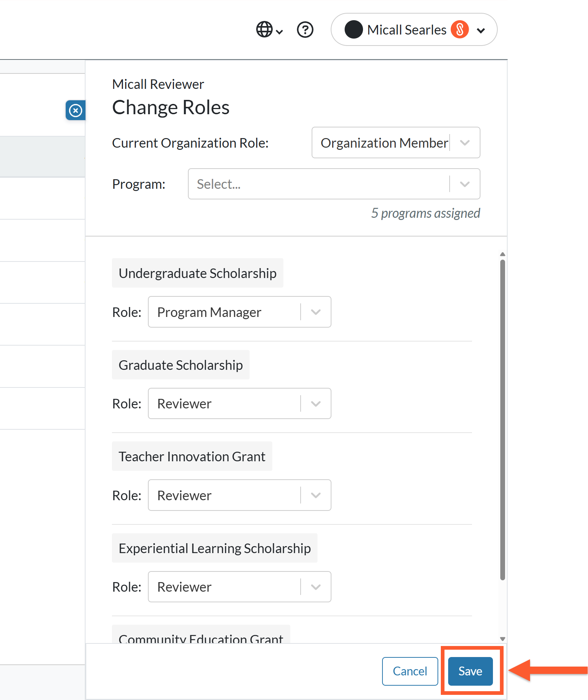
Task: Open the Program Select dropdown
Action: 334,184
